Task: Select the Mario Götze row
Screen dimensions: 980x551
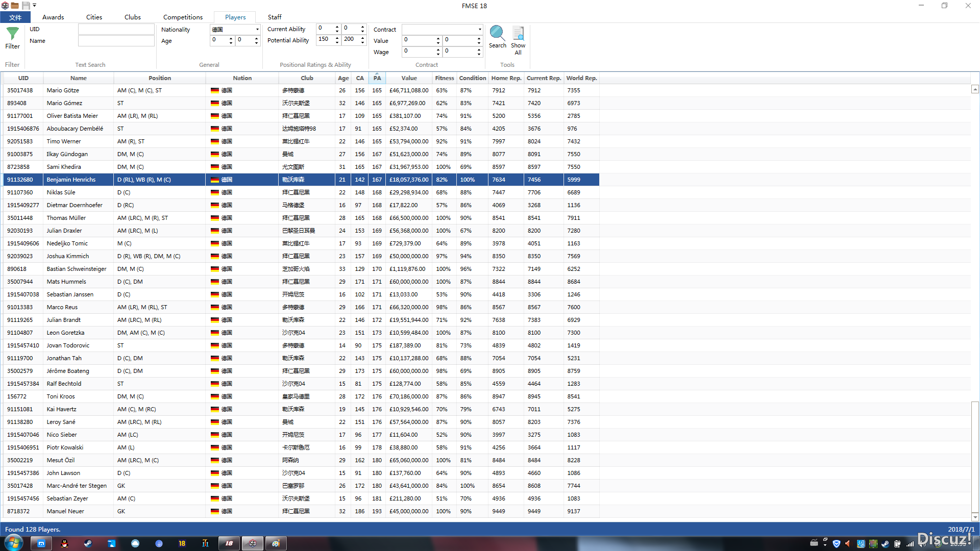Action: [x=301, y=90]
